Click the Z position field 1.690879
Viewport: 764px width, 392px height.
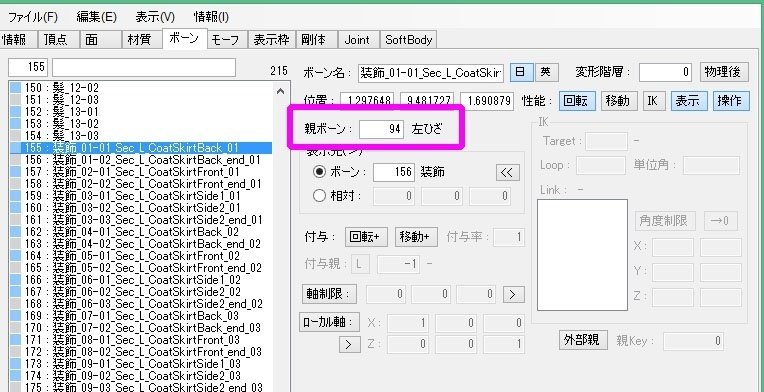point(487,101)
